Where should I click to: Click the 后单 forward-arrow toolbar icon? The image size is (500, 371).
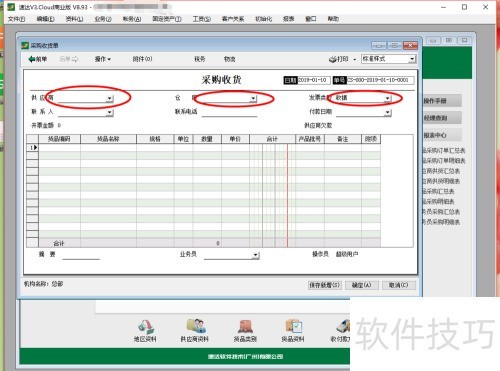coord(75,59)
